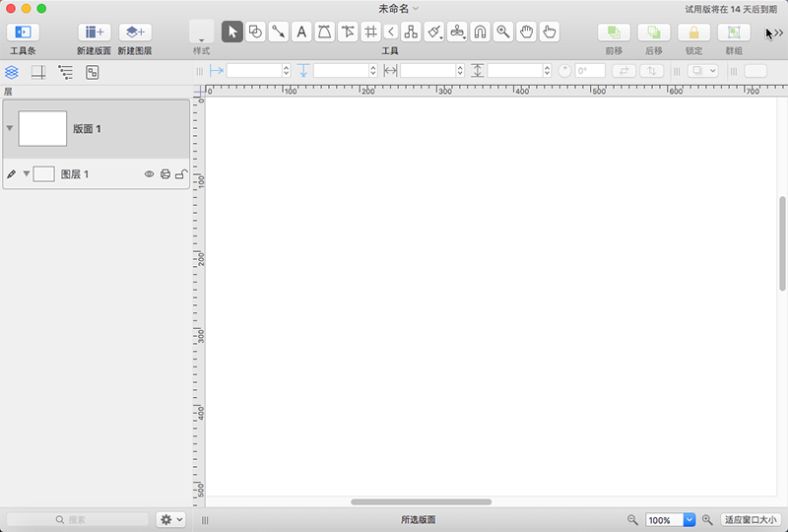Screen dimensions: 788x532
Task: Click the zoom in magnifier icon
Action: pos(707,519)
